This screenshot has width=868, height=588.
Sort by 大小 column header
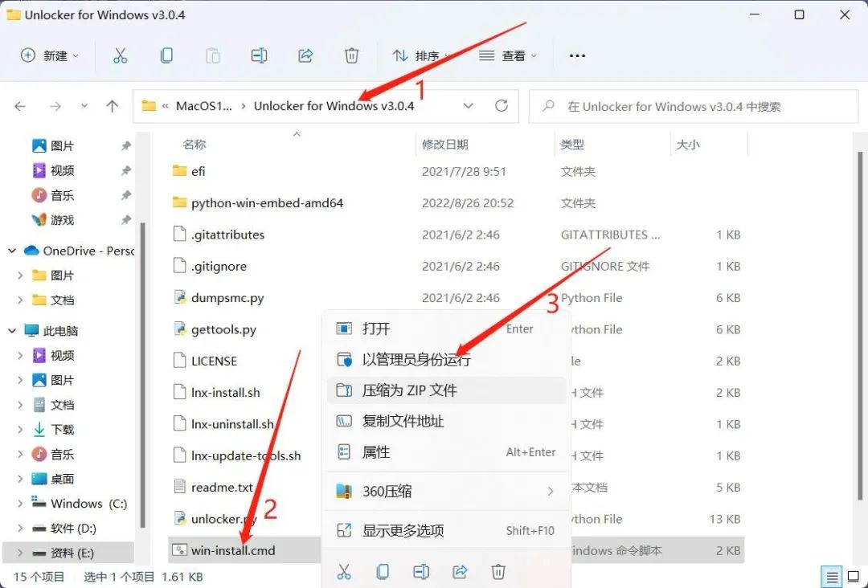click(688, 145)
